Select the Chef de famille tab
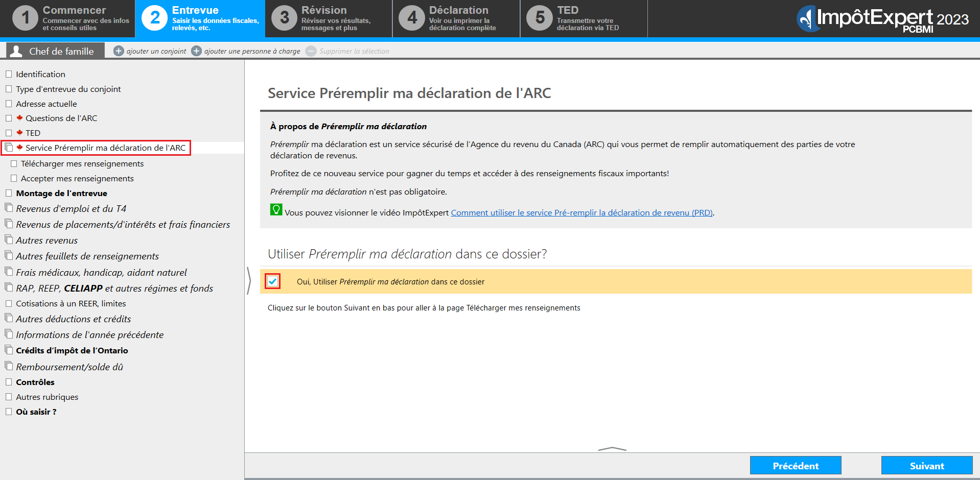The width and height of the screenshot is (980, 480). tap(55, 51)
